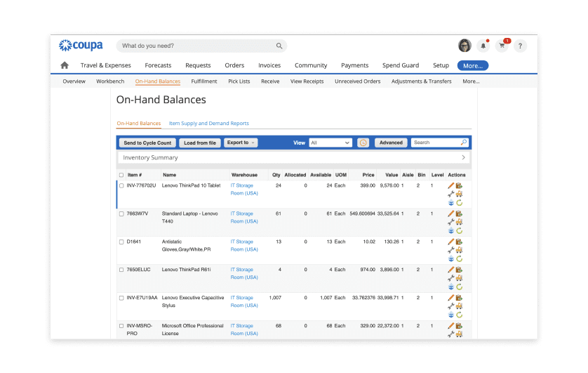The height and width of the screenshot is (373, 588).
Task: Open IT Storage Room link for Lenovo ThinkPad R61i
Action: click(244, 273)
